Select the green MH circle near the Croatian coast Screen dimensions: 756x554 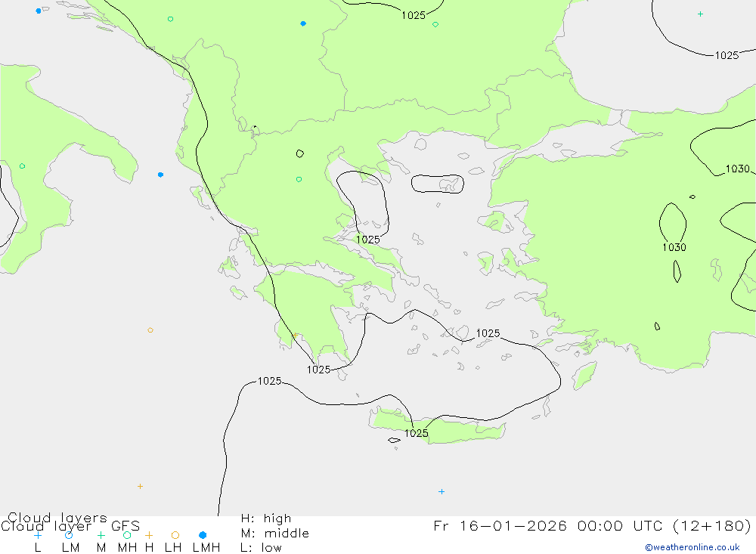[x=170, y=20]
